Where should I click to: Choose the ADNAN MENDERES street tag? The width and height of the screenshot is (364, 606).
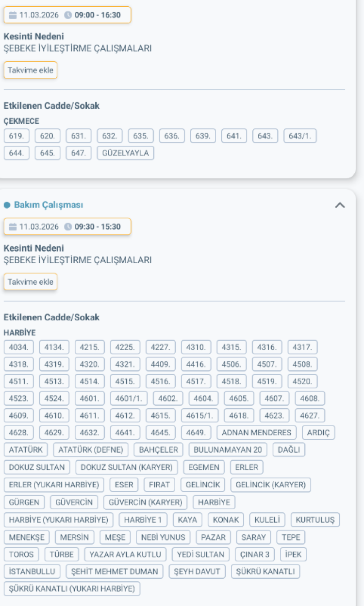pyautogui.click(x=256, y=433)
